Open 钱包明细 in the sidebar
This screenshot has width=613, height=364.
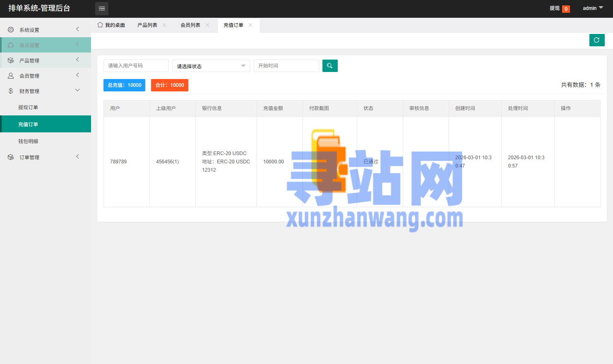pos(28,141)
